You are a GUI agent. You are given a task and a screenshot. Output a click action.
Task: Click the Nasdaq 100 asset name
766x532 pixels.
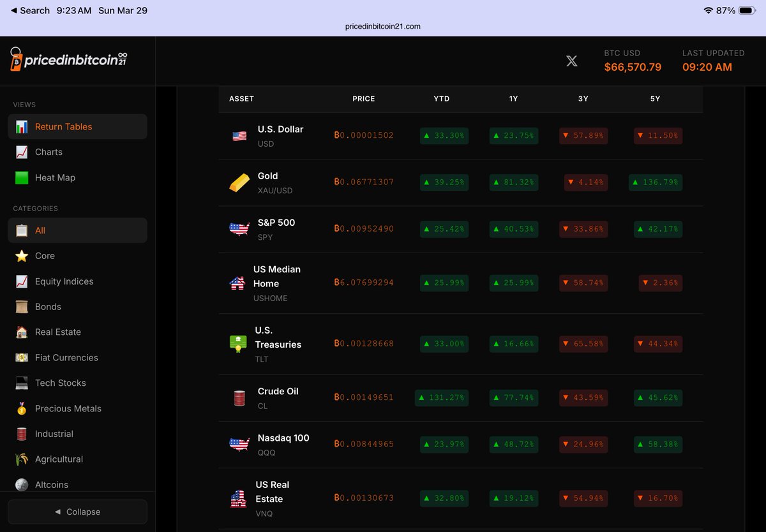[283, 438]
